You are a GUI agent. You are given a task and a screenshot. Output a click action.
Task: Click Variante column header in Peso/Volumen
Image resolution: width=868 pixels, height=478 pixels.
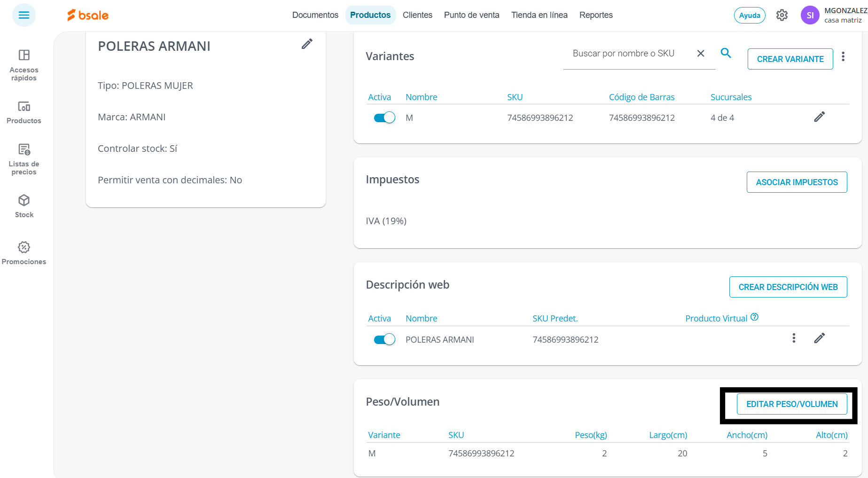tap(384, 435)
